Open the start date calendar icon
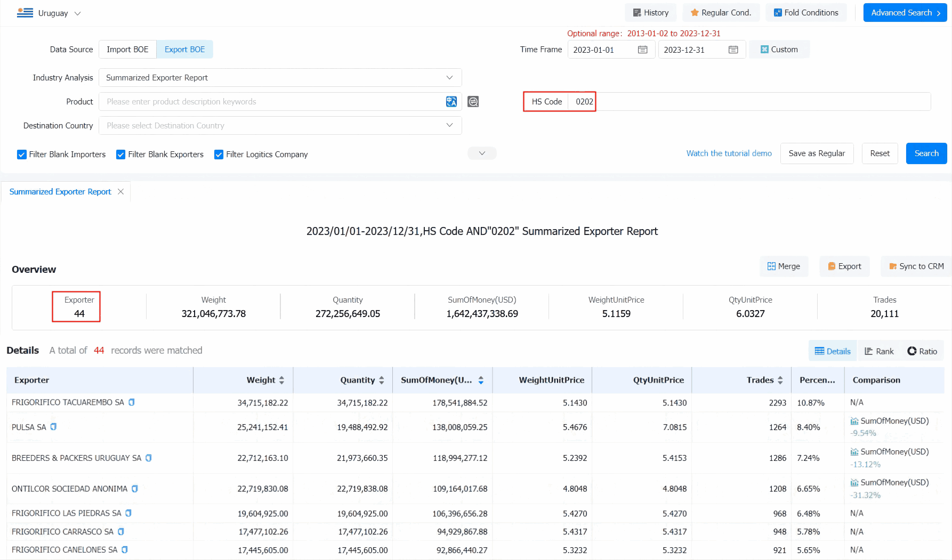The height and width of the screenshot is (560, 952). (x=642, y=50)
